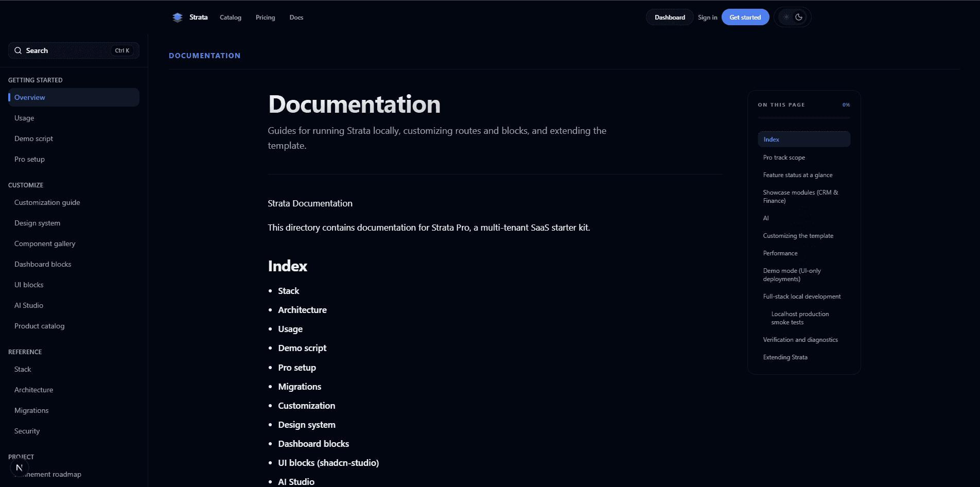Click the reading progress bar

pyautogui.click(x=804, y=118)
